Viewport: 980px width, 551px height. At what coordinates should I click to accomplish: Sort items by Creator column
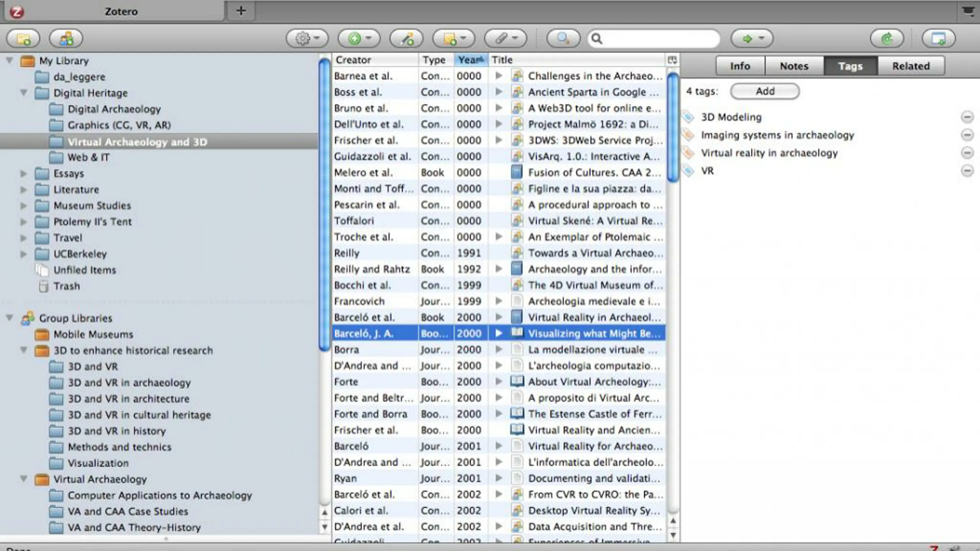pyautogui.click(x=375, y=60)
